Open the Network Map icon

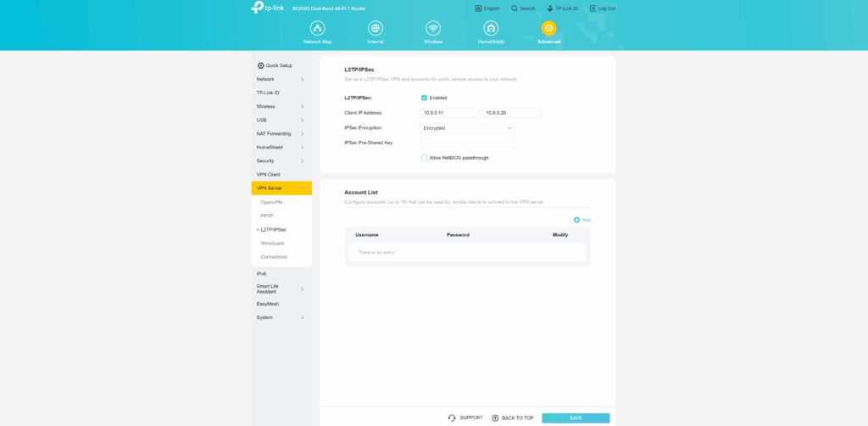[x=317, y=28]
